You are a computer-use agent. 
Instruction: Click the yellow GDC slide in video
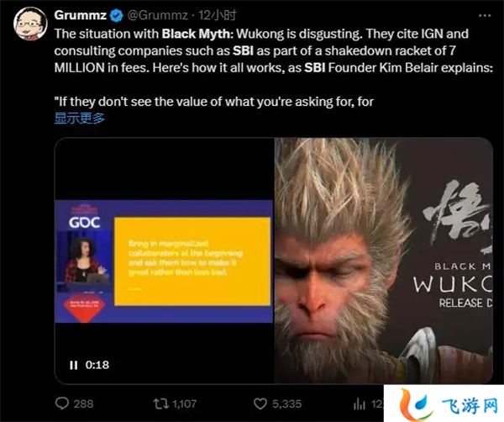click(x=192, y=261)
